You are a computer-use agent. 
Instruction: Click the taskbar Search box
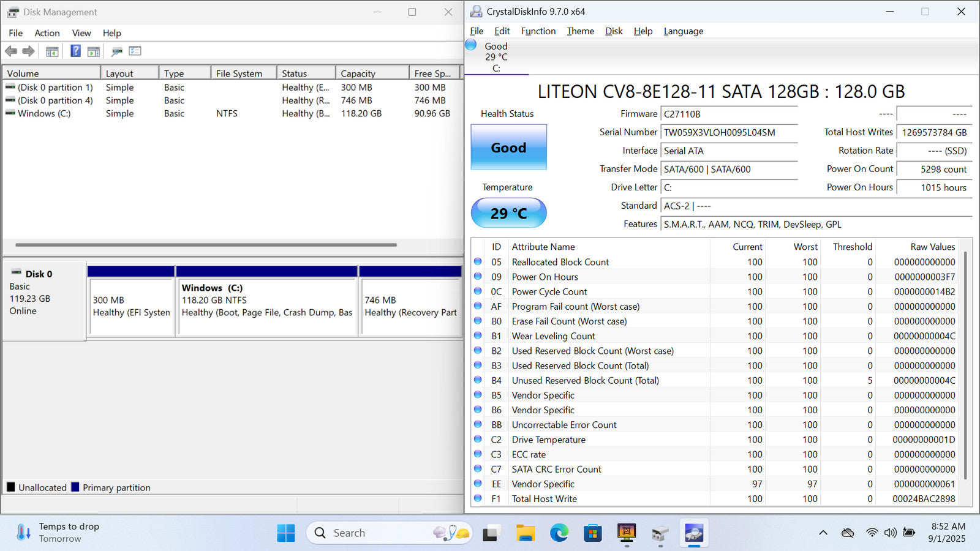389,533
